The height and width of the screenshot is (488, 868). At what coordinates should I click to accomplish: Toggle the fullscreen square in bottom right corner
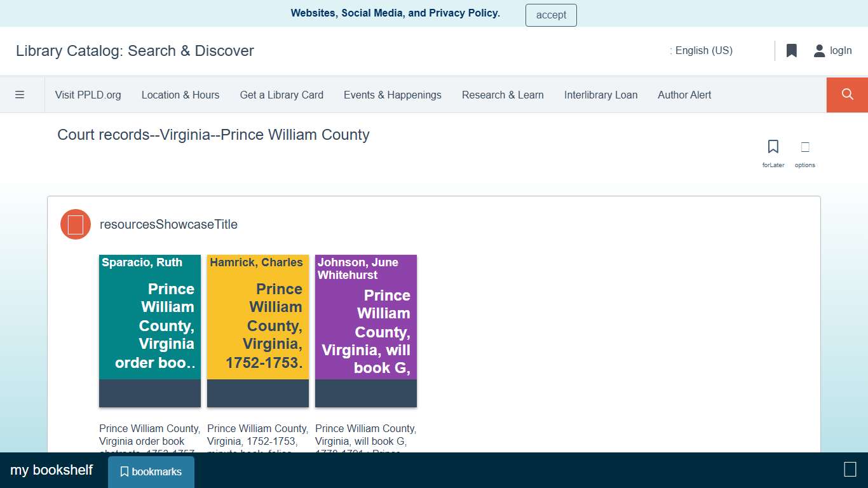pyautogui.click(x=850, y=470)
